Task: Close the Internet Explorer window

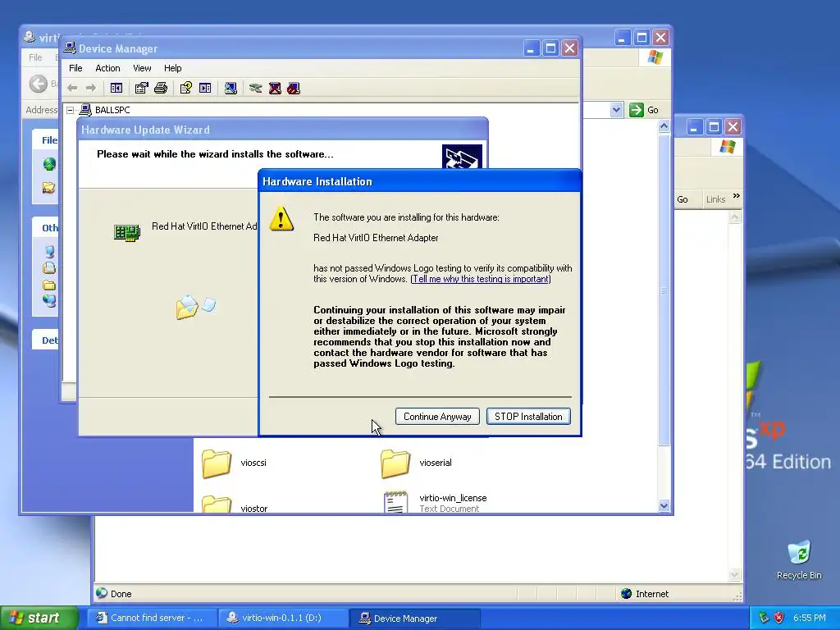Action: click(733, 127)
